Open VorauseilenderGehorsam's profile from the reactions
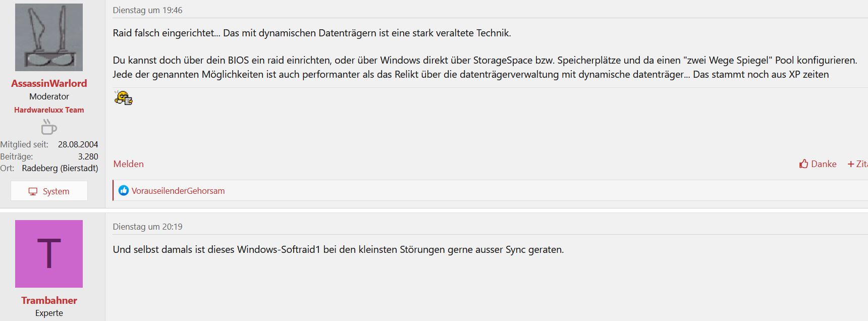Screen dimensions: 868x321 pyautogui.click(x=178, y=191)
